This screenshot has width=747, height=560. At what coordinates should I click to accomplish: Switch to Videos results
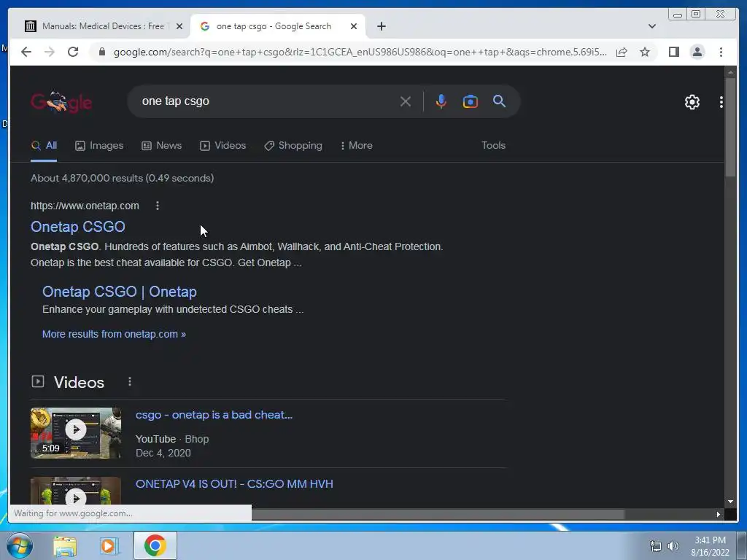tap(223, 146)
